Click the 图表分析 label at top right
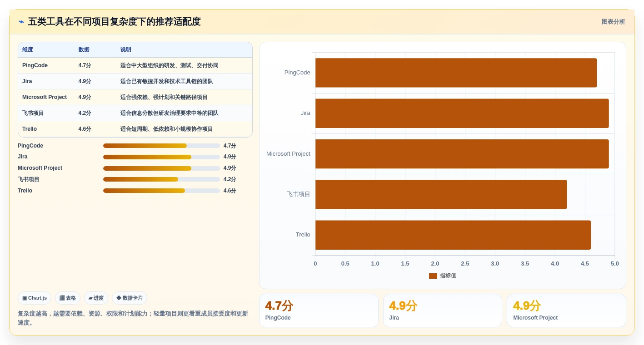Screen dimensions: 644x345 613,22
